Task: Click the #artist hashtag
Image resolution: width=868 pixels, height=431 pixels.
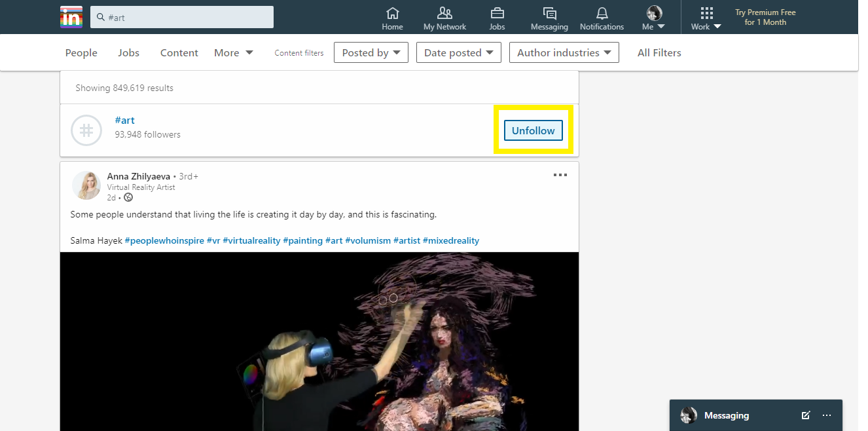Action: (x=407, y=240)
